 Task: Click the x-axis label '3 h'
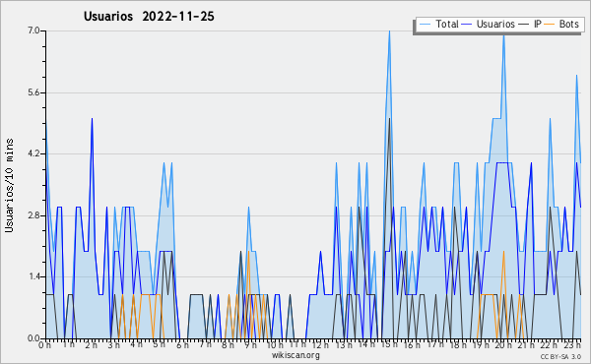[114, 345]
